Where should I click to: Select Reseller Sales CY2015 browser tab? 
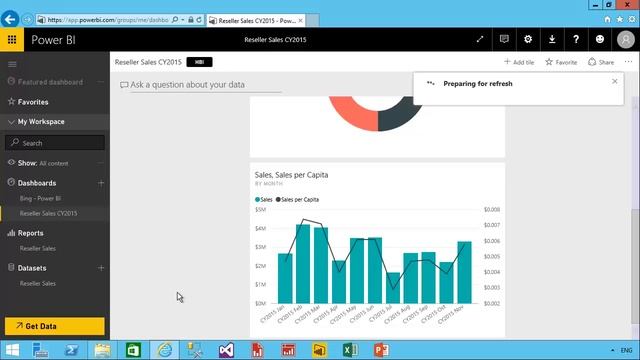tap(256, 20)
